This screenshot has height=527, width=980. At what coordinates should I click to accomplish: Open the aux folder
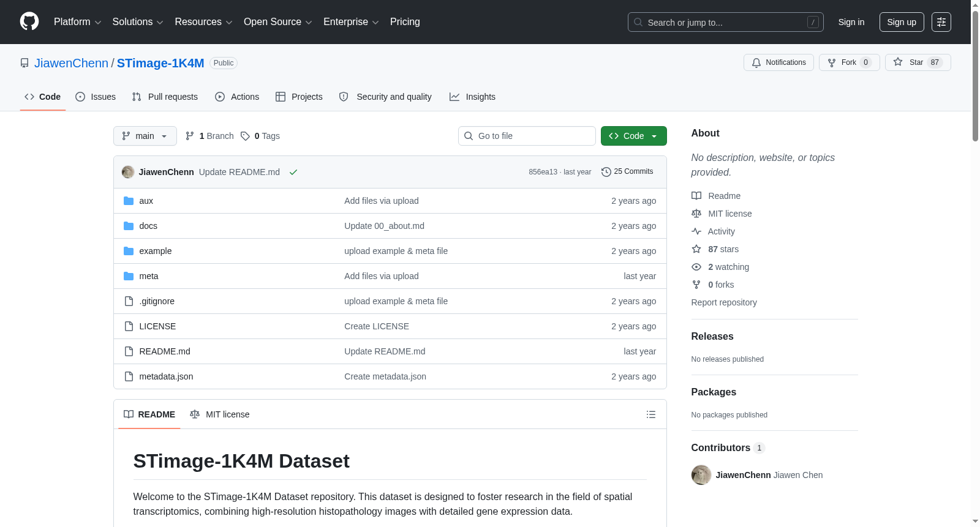(x=146, y=201)
